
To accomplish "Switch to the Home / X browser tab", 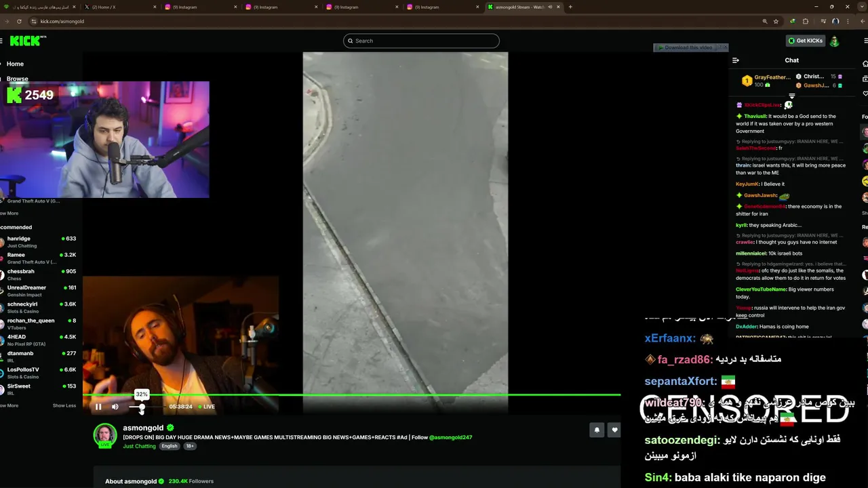I will [x=119, y=7].
